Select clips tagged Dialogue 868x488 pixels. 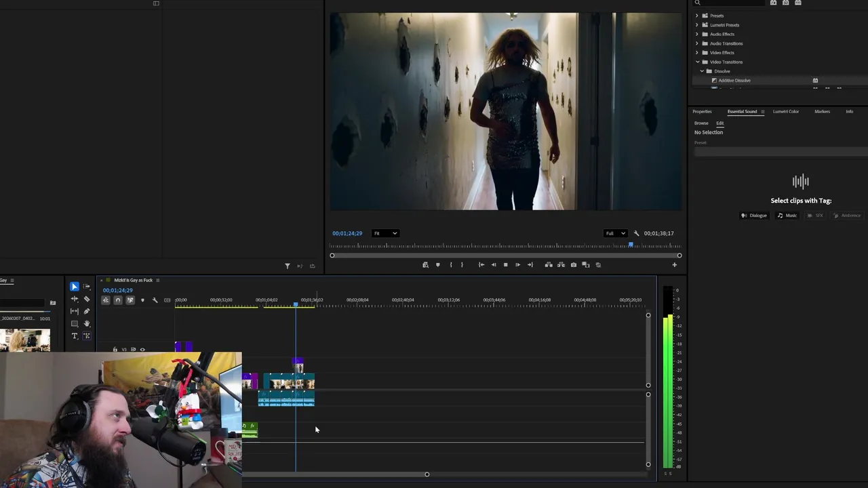[754, 216]
